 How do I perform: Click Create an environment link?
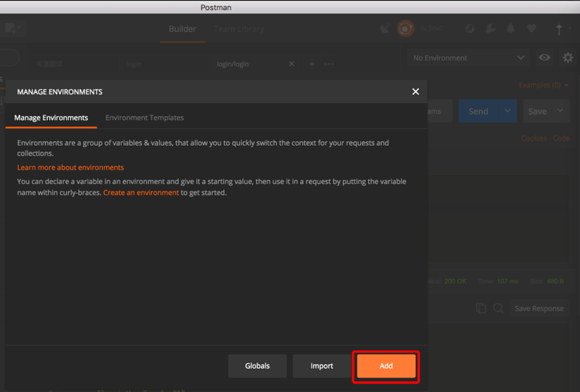tap(141, 192)
